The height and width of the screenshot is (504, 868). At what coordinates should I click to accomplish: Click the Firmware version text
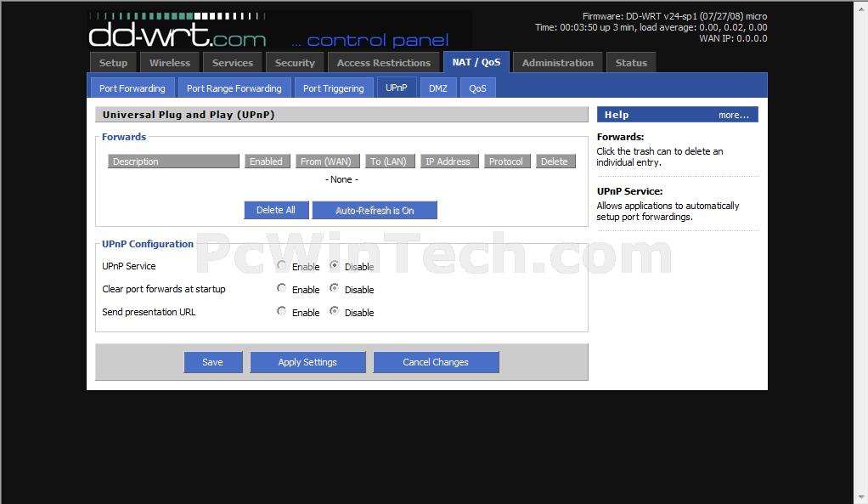tap(675, 16)
